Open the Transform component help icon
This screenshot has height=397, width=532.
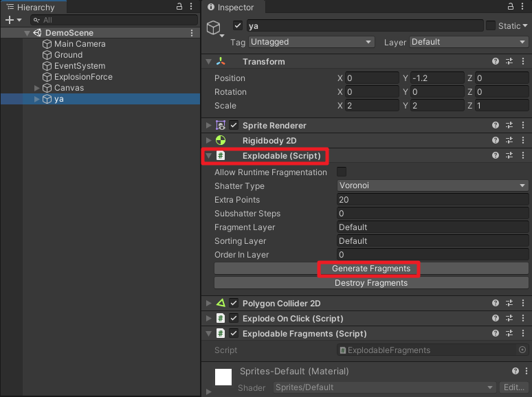coord(496,62)
